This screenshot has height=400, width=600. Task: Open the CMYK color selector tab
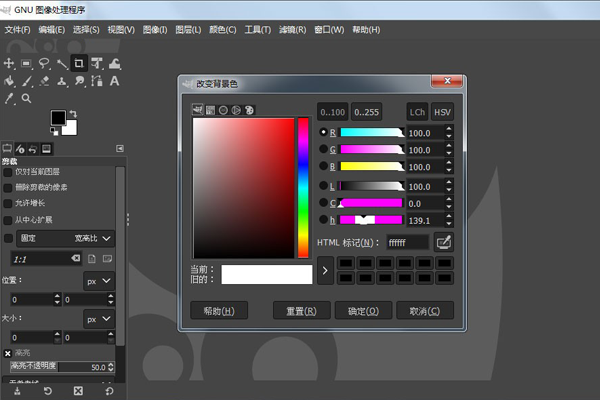click(x=210, y=110)
